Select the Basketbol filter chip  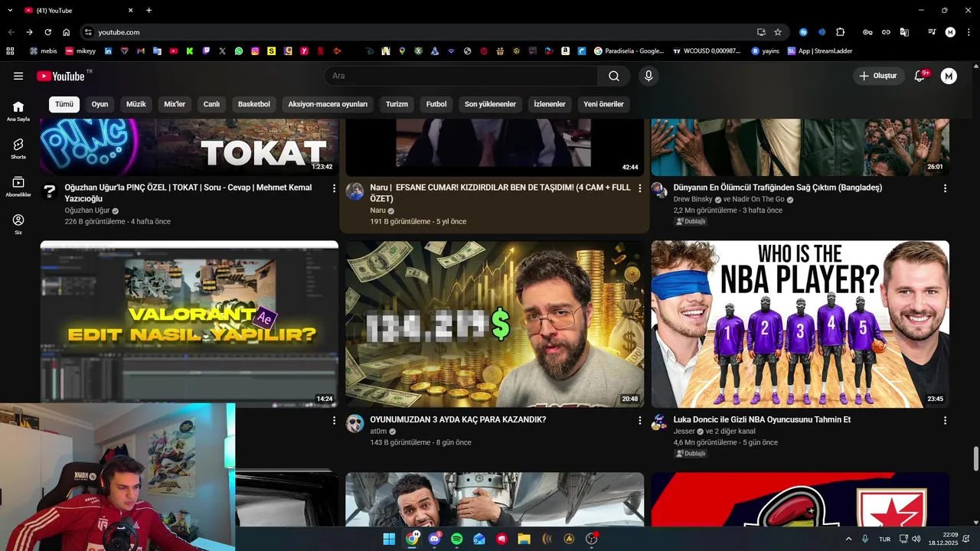click(254, 104)
